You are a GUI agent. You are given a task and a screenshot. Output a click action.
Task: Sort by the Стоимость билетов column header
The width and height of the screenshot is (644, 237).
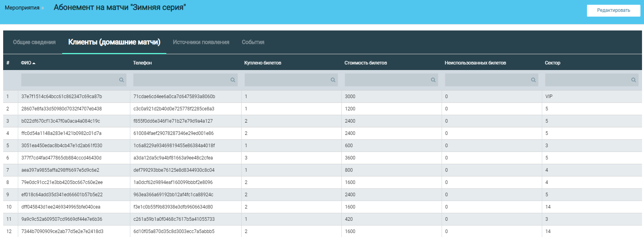(x=365, y=63)
